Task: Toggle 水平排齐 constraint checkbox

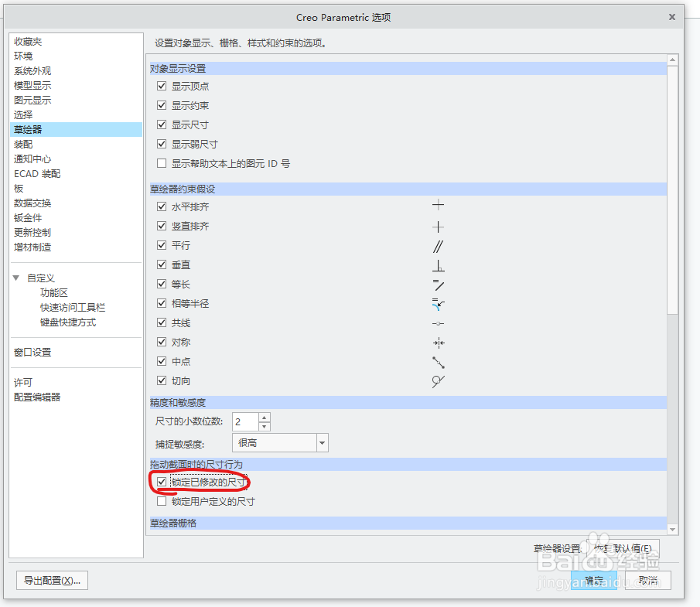Action: 162,206
